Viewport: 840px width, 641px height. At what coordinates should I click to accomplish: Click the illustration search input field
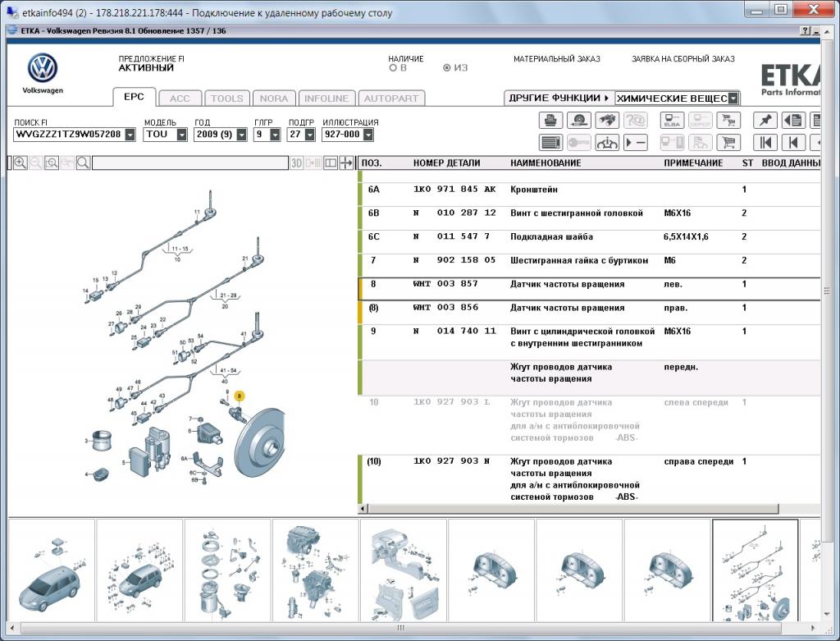190,163
